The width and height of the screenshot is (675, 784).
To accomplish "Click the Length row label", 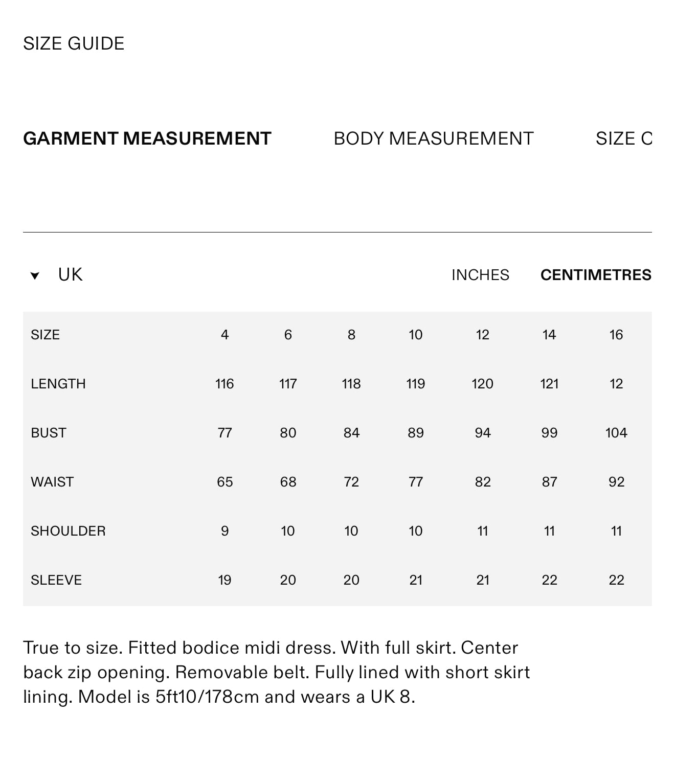I will (x=58, y=384).
